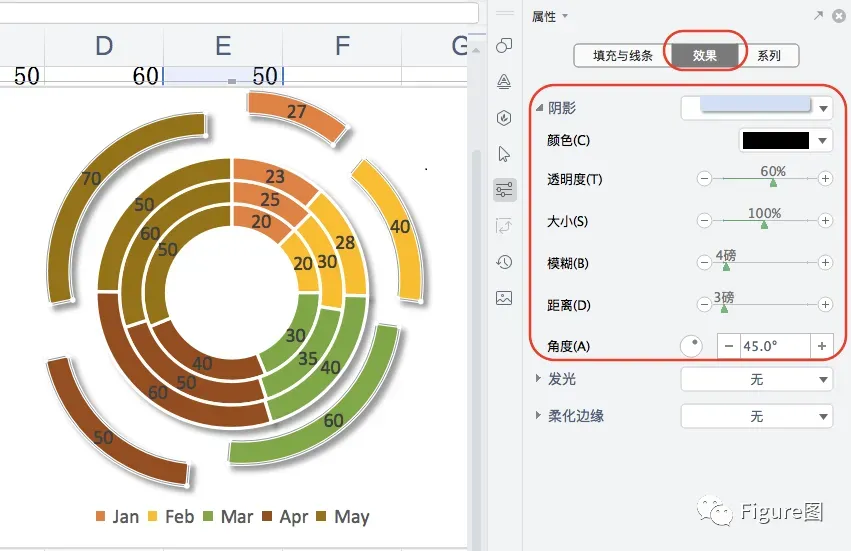851x551 pixels.
Task: Pop out the properties panel with arrow icon
Action: (818, 16)
